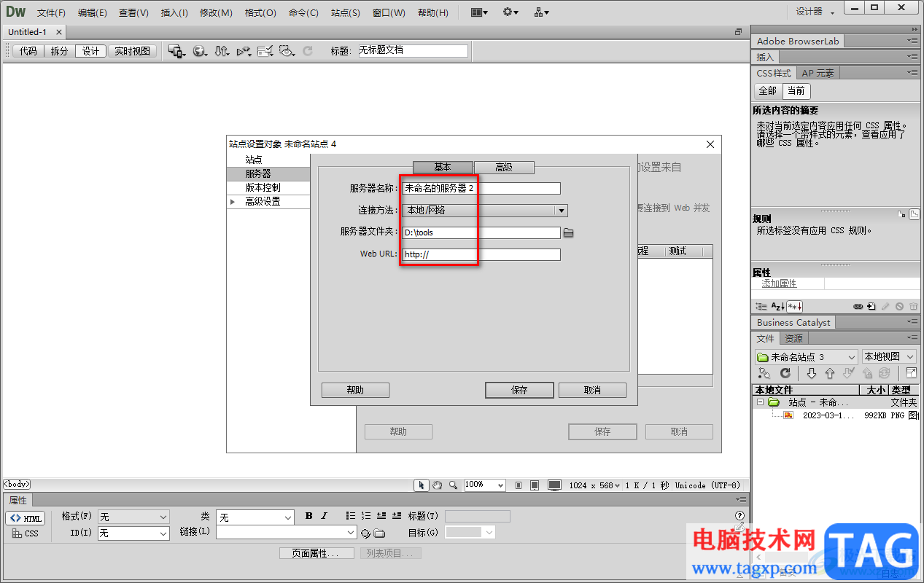Image resolution: width=924 pixels, height=583 pixels.
Task: Click the refresh icon in Files panel
Action: [785, 373]
